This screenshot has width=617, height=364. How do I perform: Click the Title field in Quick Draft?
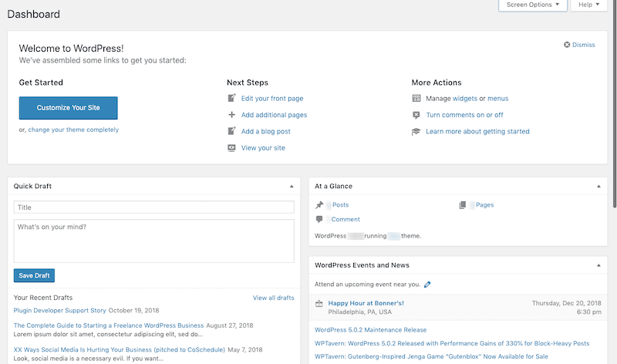coord(153,207)
